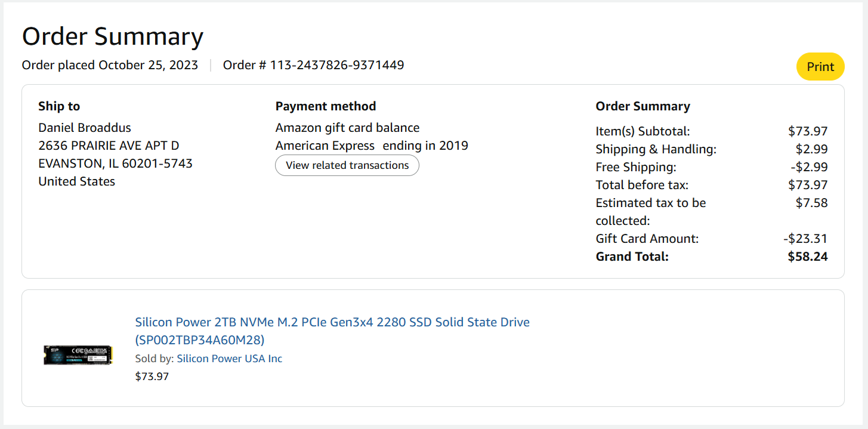Click the Amazon gift card balance text
Image resolution: width=868 pixels, height=429 pixels.
pyautogui.click(x=347, y=128)
